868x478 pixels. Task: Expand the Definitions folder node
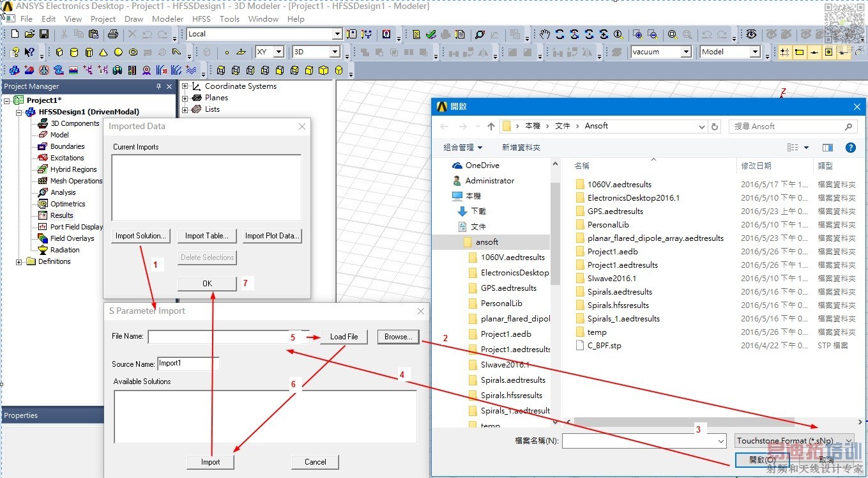[19, 261]
